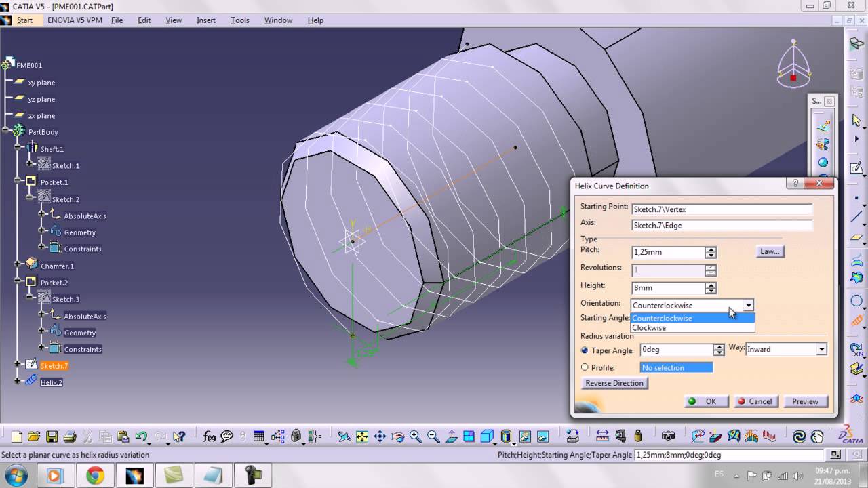Select the Taper Angle radio button
The width and height of the screenshot is (868, 488).
[x=585, y=350]
